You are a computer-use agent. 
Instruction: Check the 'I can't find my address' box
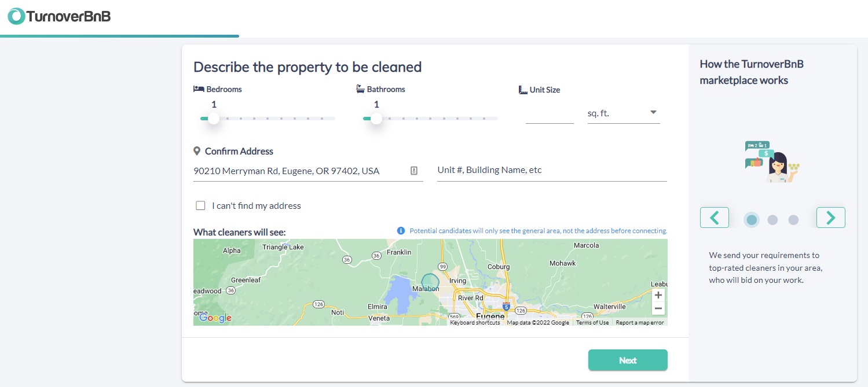(x=200, y=205)
